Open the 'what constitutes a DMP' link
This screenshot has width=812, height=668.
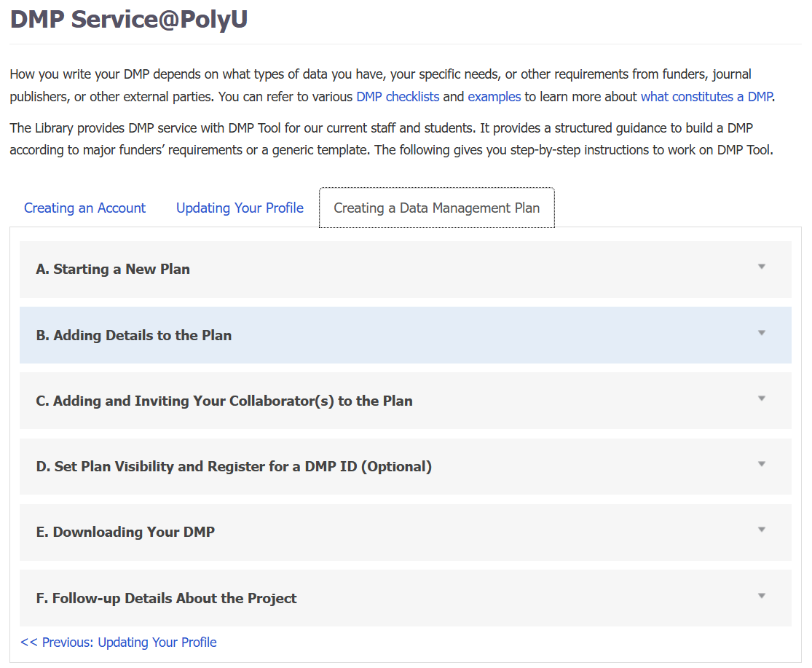pyautogui.click(x=706, y=97)
